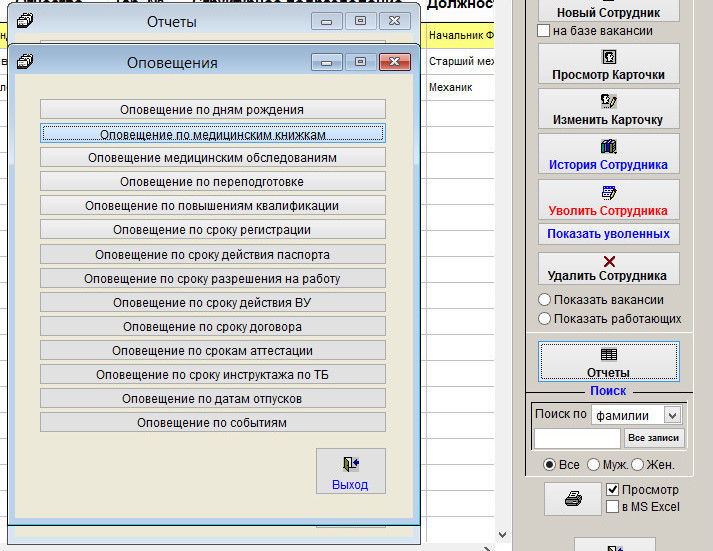713x551 pixels.
Task: Click the red X Удалить Сотрудника icon
Action: click(x=608, y=261)
